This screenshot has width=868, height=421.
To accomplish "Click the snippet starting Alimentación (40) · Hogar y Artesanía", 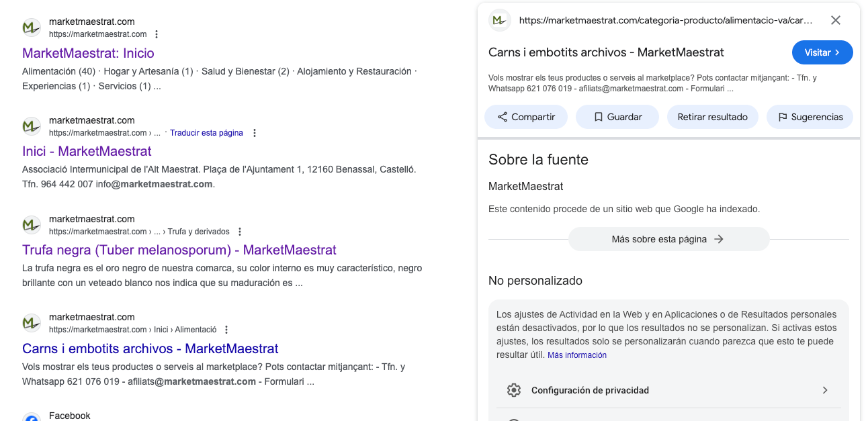I will pyautogui.click(x=219, y=79).
